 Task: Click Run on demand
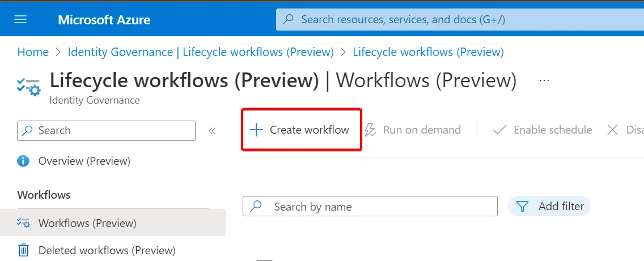pyautogui.click(x=412, y=130)
